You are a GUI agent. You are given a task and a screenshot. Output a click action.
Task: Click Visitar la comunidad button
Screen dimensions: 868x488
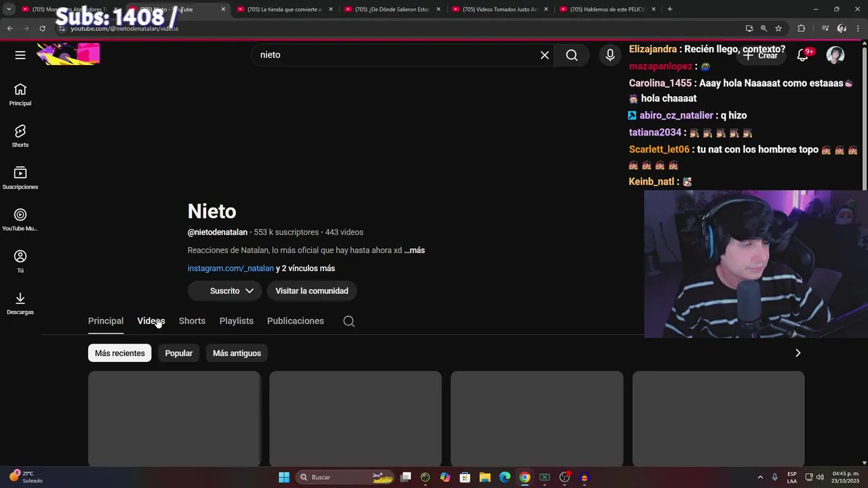tap(312, 291)
